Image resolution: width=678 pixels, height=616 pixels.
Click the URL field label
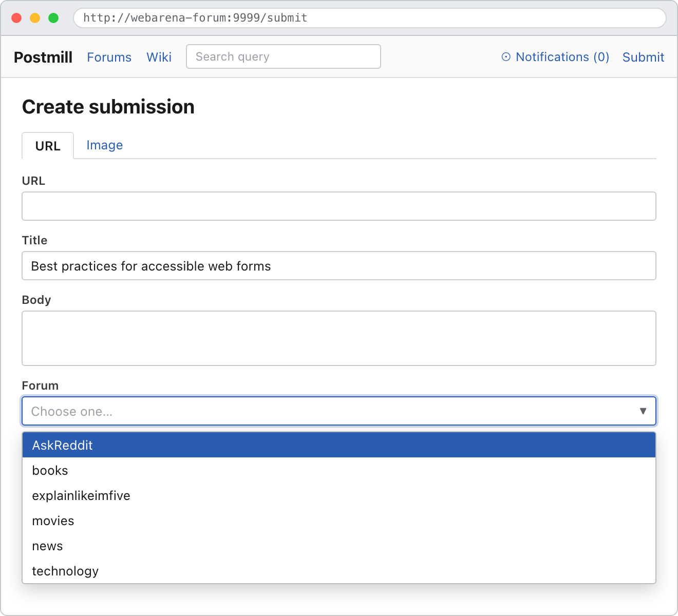(33, 181)
